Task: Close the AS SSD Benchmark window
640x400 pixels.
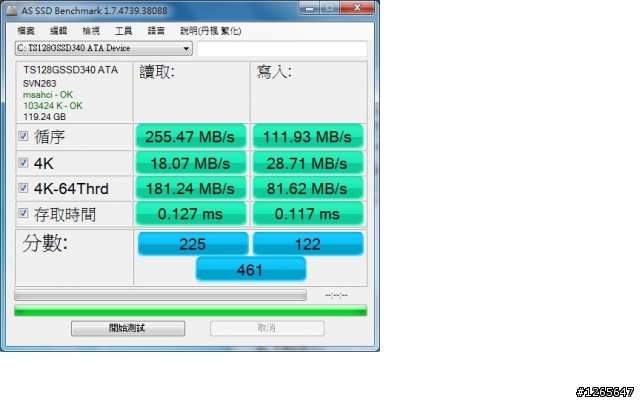Action: pyautogui.click(x=357, y=8)
